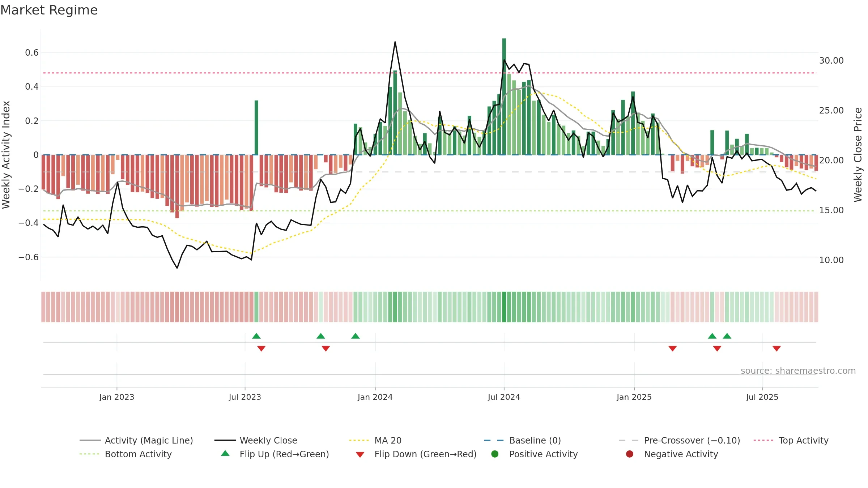The image size is (868, 488).
Task: Click the Positive Activity green circle icon
Action: click(495, 454)
